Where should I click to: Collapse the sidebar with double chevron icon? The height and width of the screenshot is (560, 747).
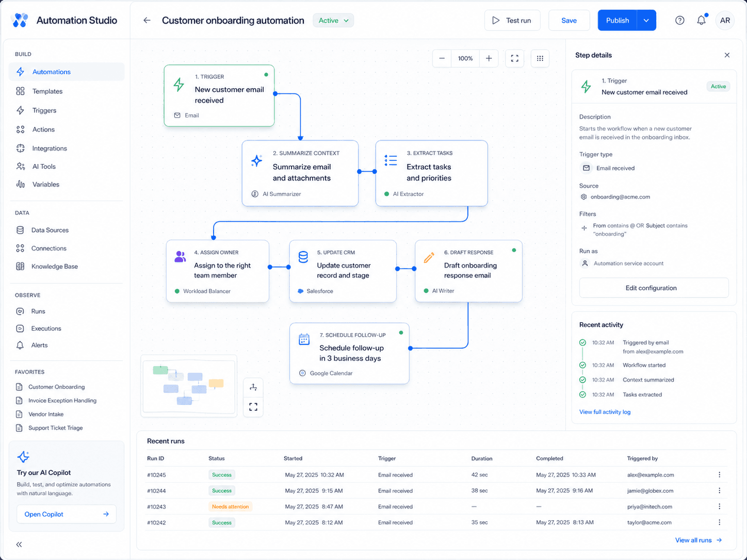(x=19, y=545)
